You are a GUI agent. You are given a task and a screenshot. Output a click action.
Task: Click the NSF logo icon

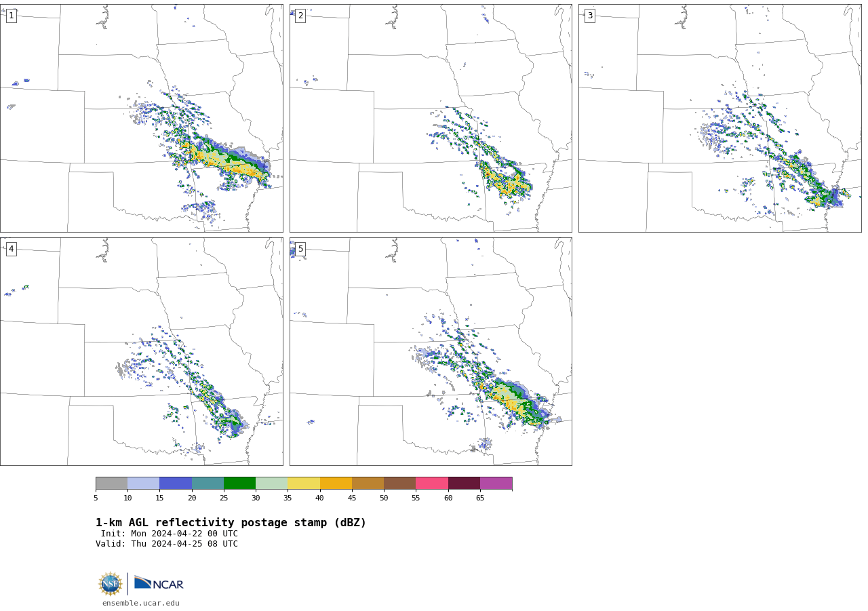111,584
